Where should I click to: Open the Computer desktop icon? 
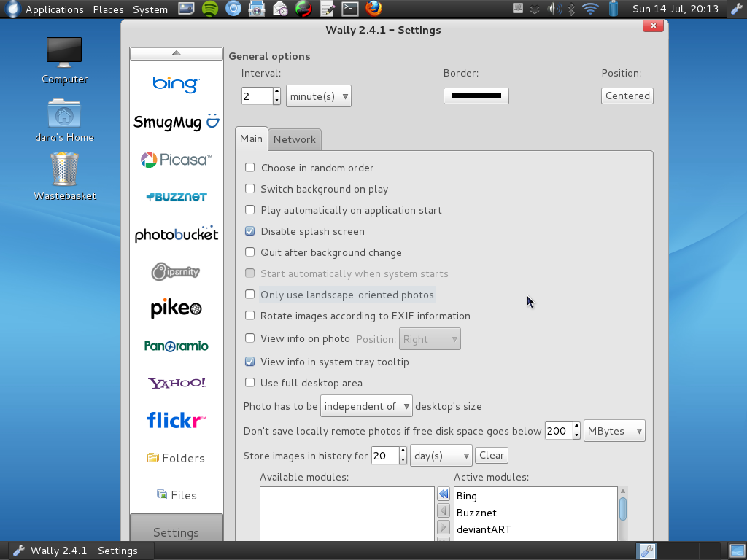(64, 61)
